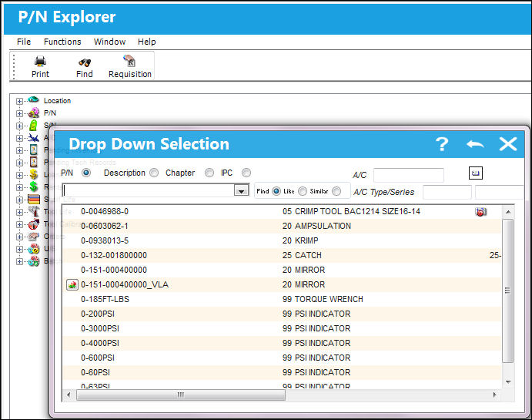The width and height of the screenshot is (532, 420).
Task: Open the Window menu
Action: click(x=109, y=42)
